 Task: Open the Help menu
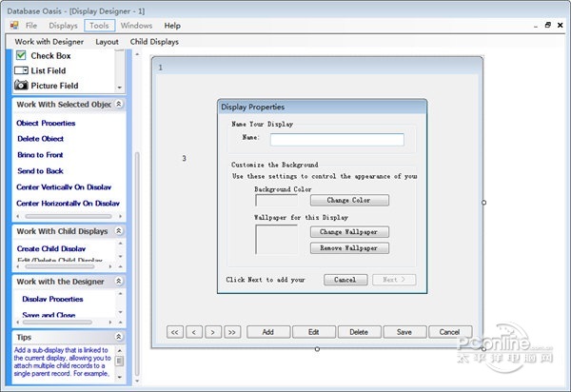tap(172, 26)
